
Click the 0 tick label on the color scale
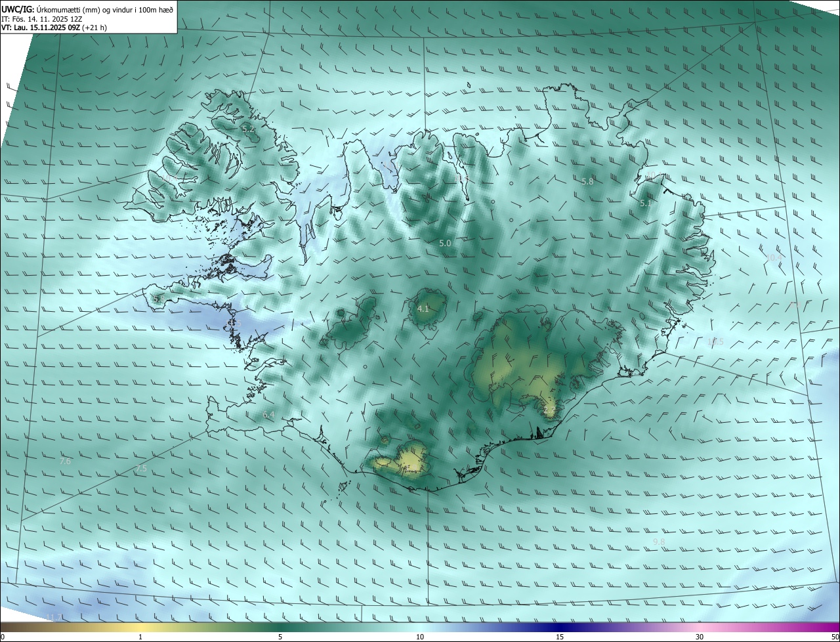pos(3,637)
